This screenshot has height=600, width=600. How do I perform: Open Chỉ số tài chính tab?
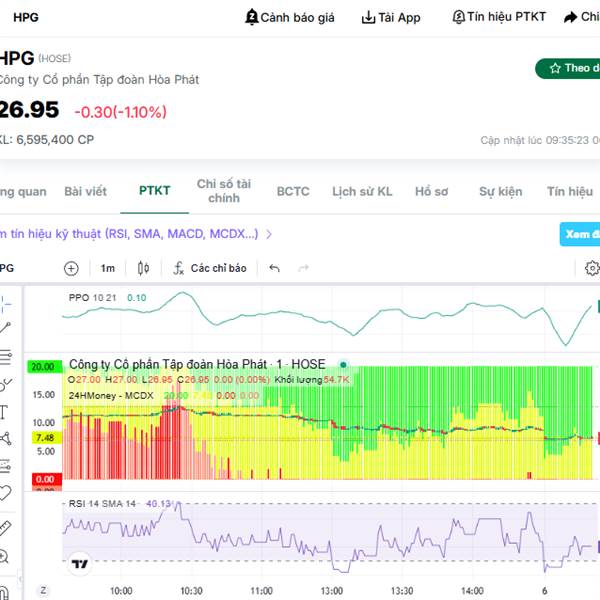(224, 191)
